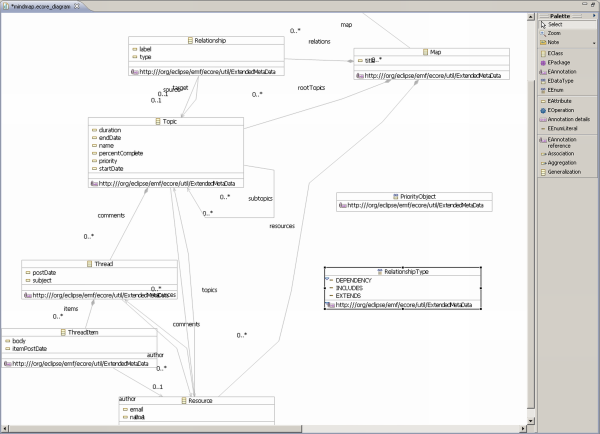This screenshot has height=434, width=600.
Task: Select the name attribute in Topic
Action: 103,145
